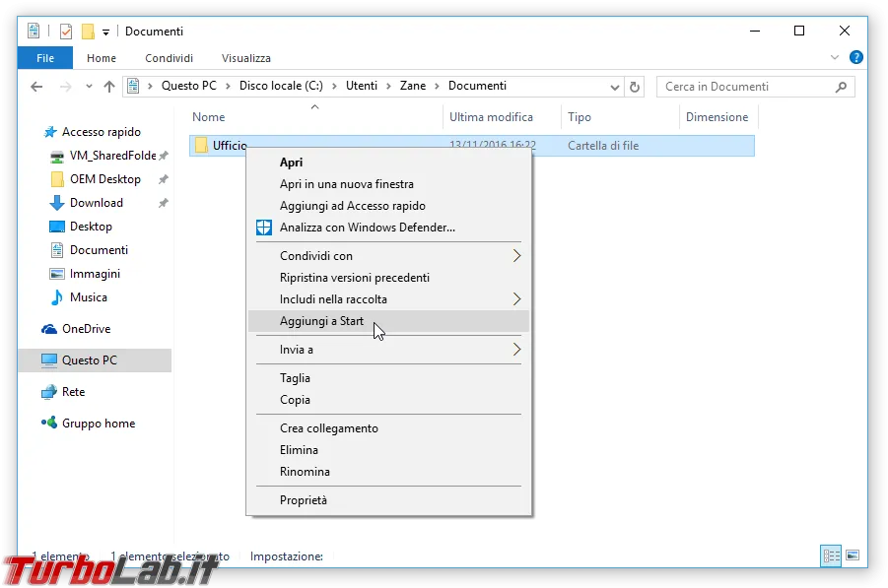
Task: Go up one folder level arrow
Action: [109, 87]
